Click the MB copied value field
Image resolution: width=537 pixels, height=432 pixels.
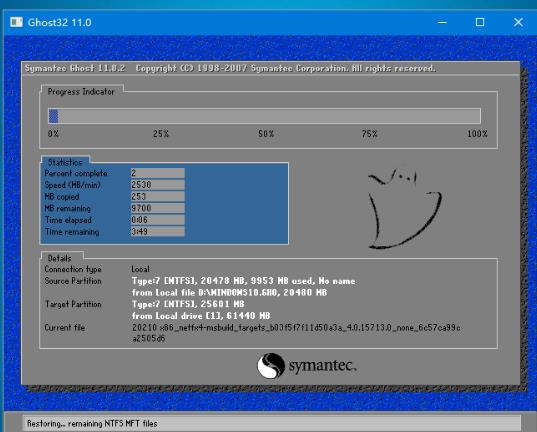coord(158,196)
